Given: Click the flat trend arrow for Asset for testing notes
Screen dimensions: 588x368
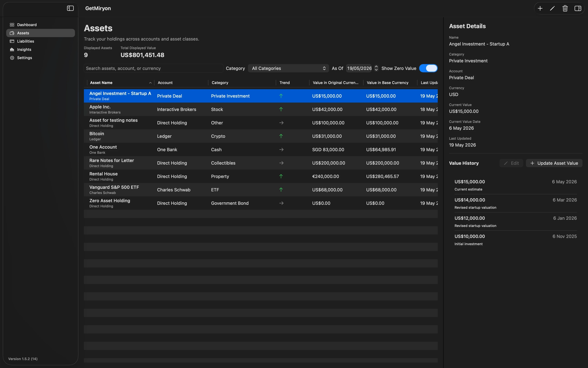Looking at the screenshot, I should coord(281,123).
